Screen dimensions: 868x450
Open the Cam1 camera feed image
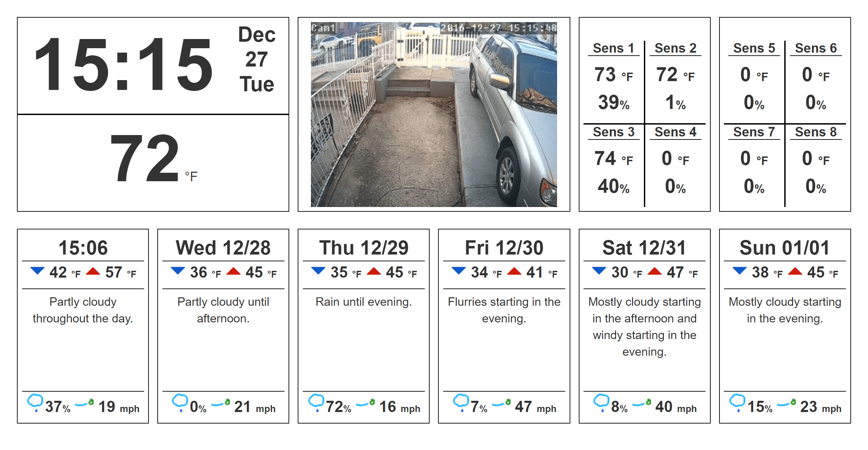434,114
